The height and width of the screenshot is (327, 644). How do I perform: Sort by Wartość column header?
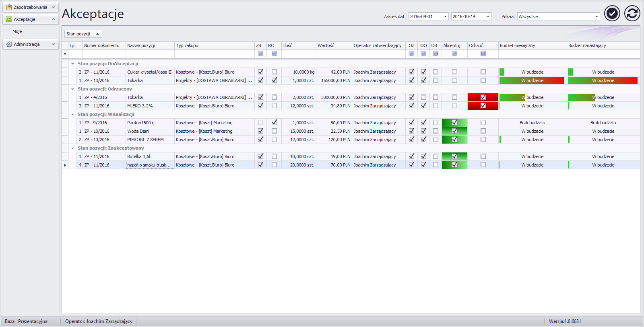coord(334,45)
